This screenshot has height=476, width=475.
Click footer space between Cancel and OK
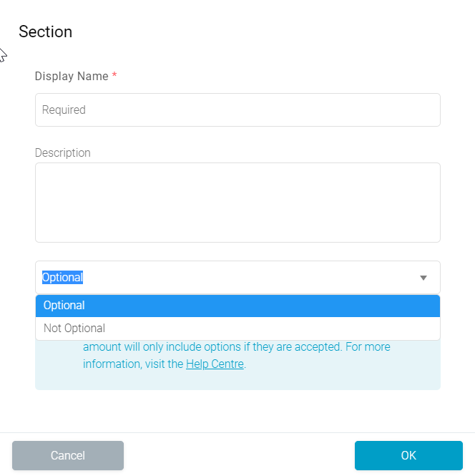[238, 455]
